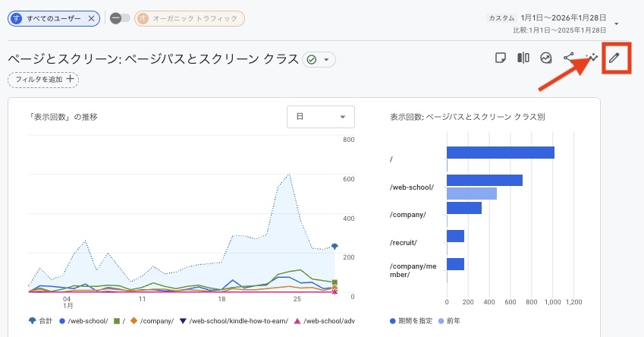Click the 期間を指定 legend color dot
Image resolution: width=644 pixels, height=337 pixels.
(x=392, y=321)
